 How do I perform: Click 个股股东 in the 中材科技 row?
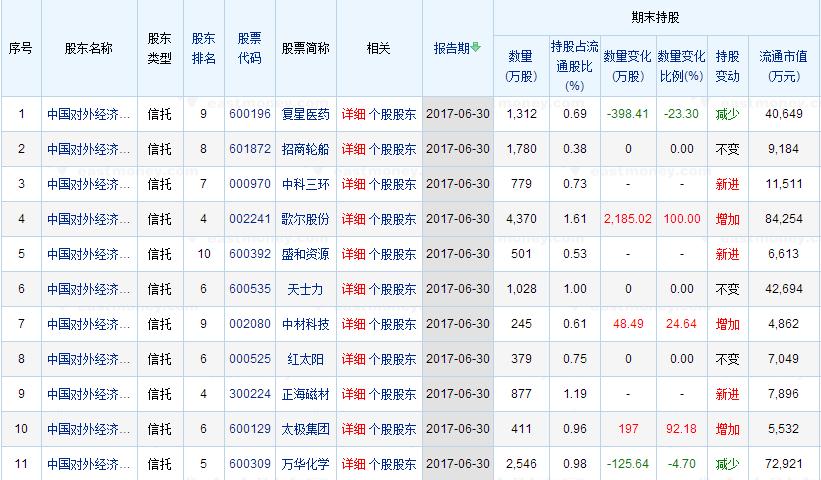pos(393,324)
